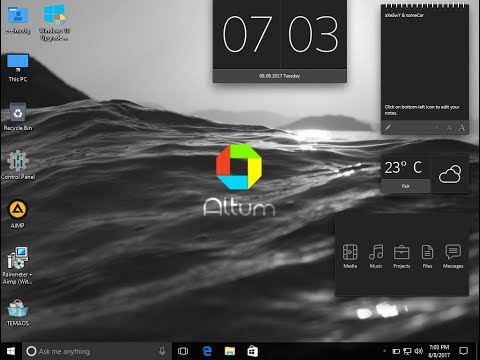Click the 23° C temperature reading
This screenshot has height=360, width=480.
(403, 167)
